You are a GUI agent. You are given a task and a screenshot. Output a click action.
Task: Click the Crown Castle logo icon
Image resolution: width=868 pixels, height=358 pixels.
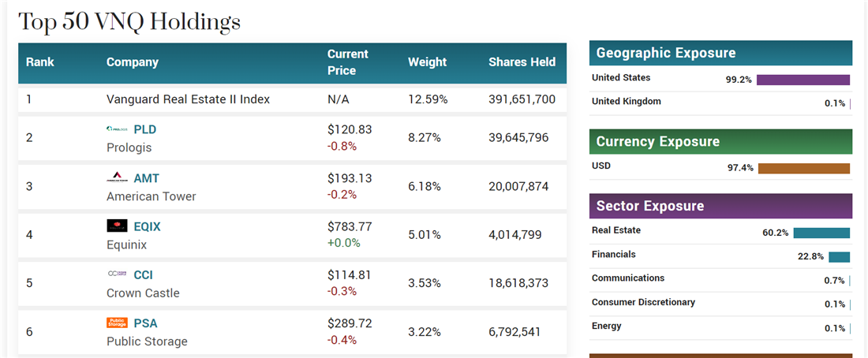[117, 274]
